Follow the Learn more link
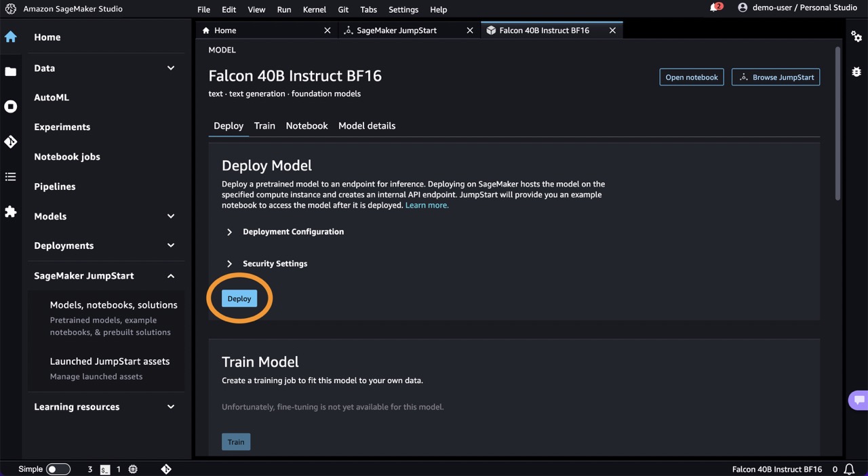The width and height of the screenshot is (868, 476). click(427, 205)
